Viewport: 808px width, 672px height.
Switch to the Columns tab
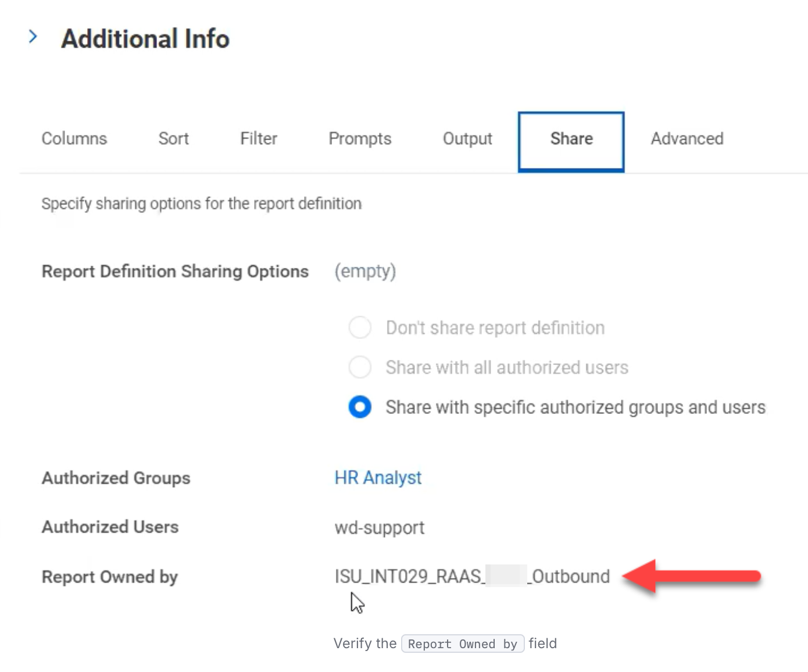[74, 139]
